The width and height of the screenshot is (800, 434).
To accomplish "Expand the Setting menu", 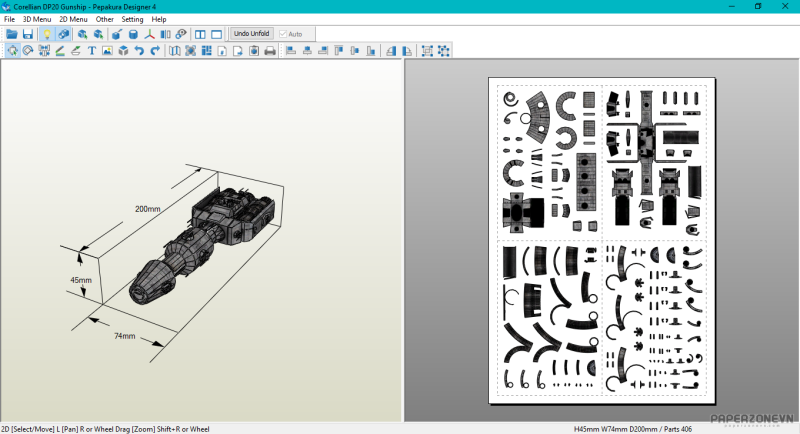I will point(132,19).
